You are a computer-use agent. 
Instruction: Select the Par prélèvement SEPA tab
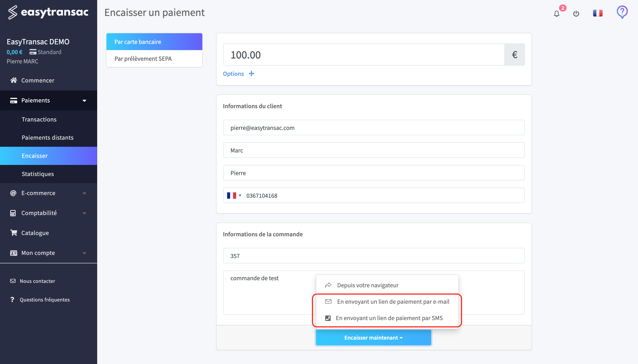click(x=154, y=59)
